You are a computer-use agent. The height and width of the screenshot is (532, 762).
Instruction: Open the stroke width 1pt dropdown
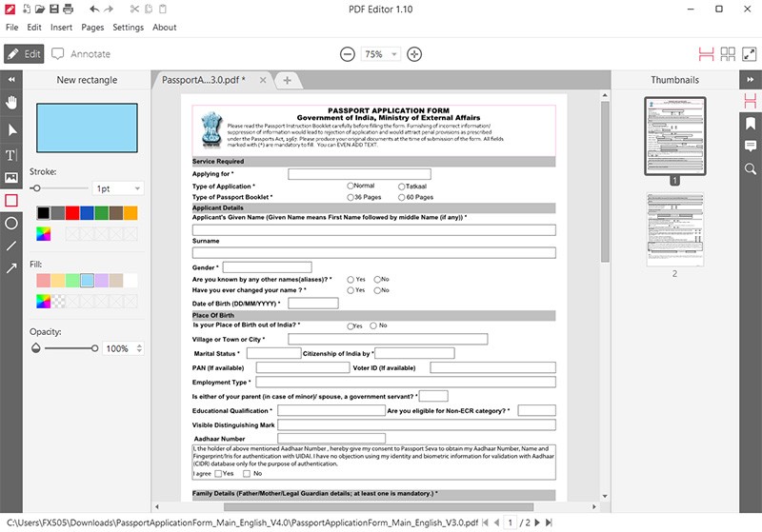[x=137, y=188]
